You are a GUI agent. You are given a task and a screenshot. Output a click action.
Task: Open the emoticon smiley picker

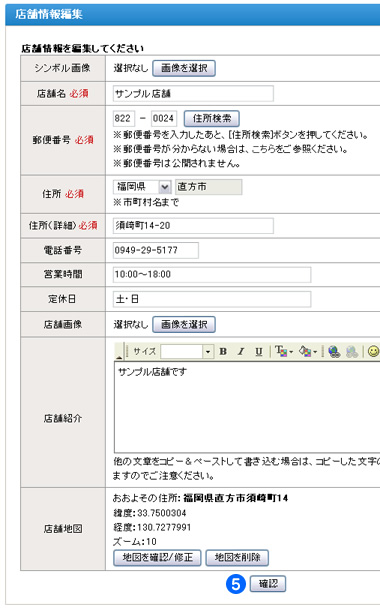coord(373,351)
